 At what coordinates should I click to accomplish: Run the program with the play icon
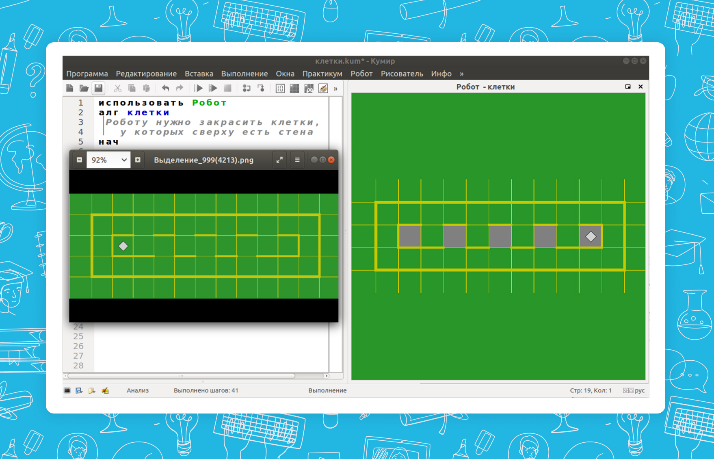coord(199,88)
